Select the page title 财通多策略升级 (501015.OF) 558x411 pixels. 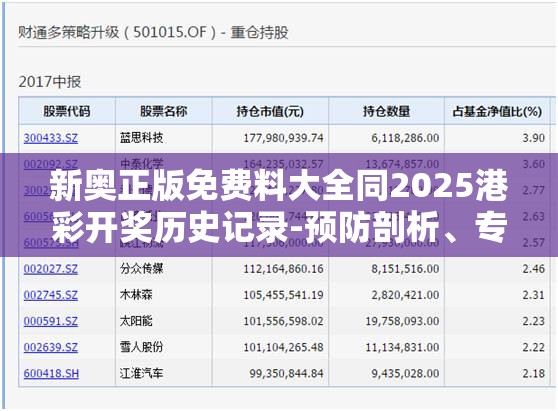pos(117,32)
